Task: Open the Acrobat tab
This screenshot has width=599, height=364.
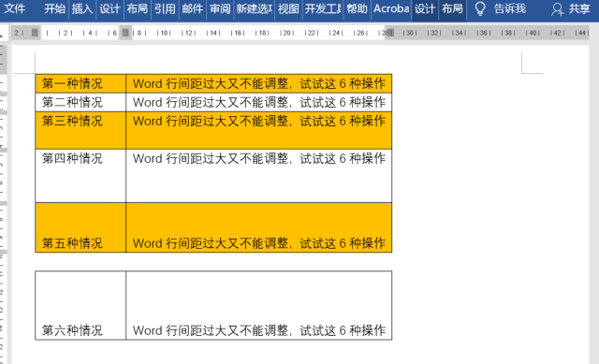Action: click(391, 8)
